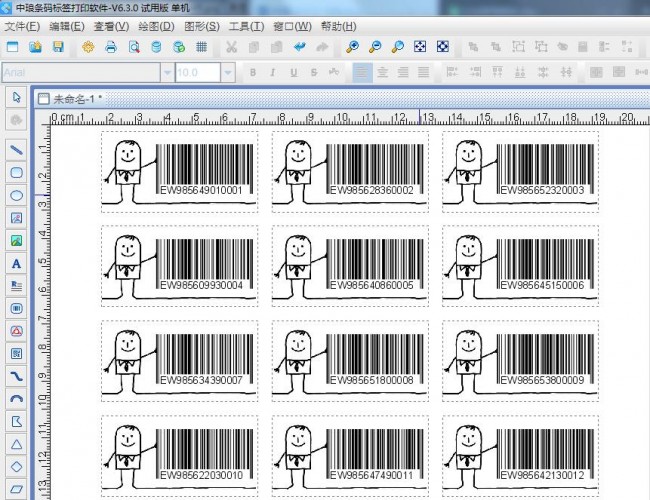This screenshot has height=500, width=650.
Task: Click the open file folder icon
Action: [36, 47]
